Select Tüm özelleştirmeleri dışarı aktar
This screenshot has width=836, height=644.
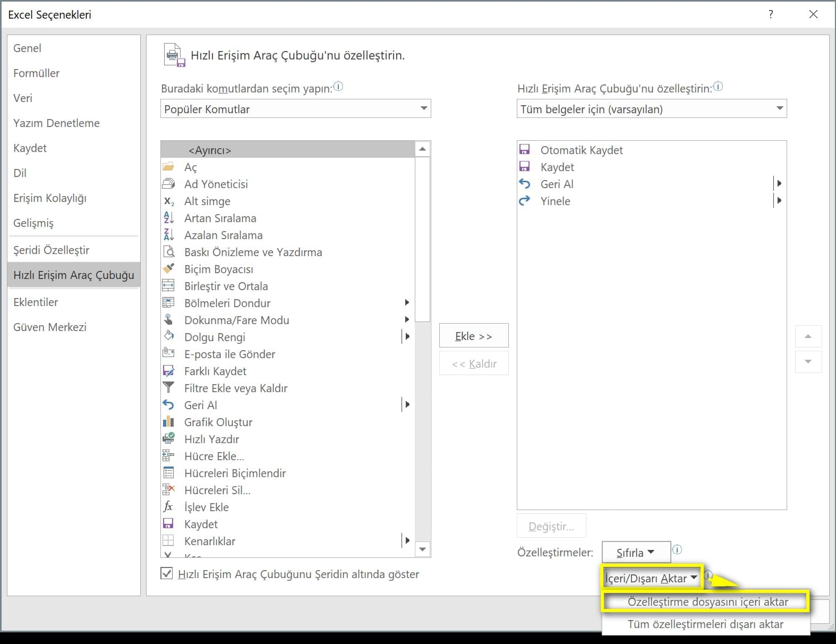click(706, 624)
